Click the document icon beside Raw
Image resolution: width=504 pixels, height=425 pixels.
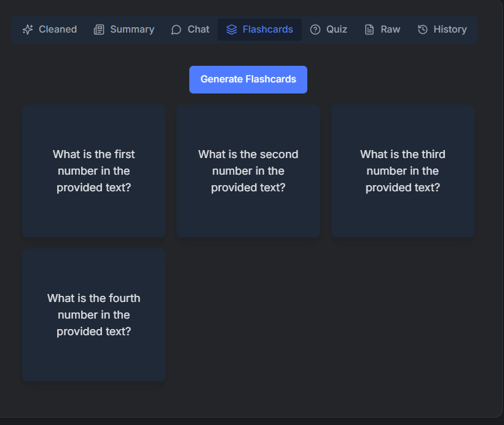click(x=369, y=29)
